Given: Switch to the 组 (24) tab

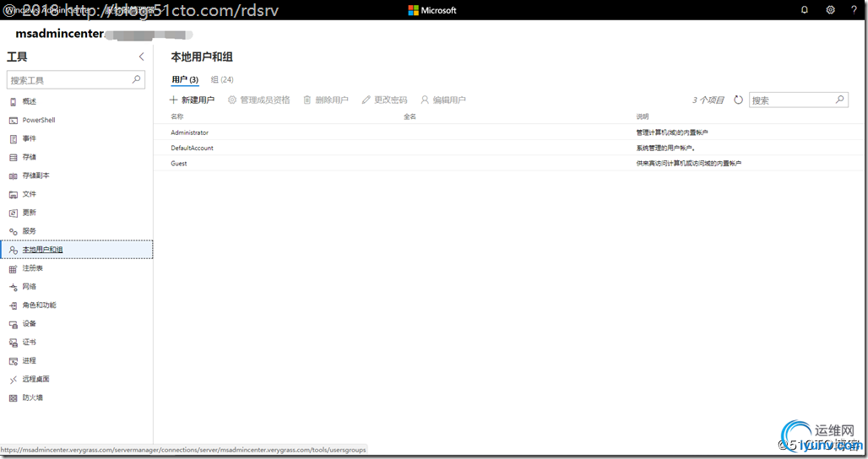Looking at the screenshot, I should coord(222,79).
